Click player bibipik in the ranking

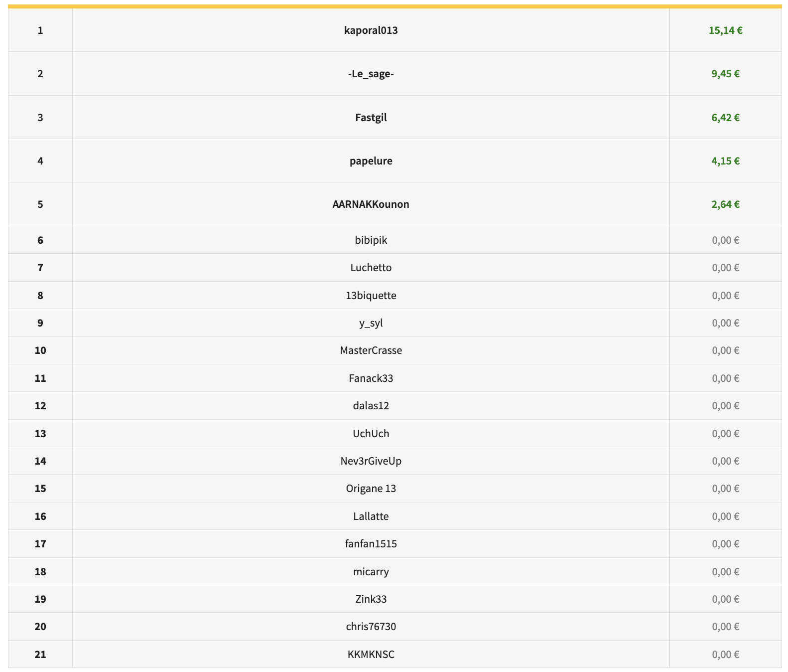pyautogui.click(x=371, y=240)
